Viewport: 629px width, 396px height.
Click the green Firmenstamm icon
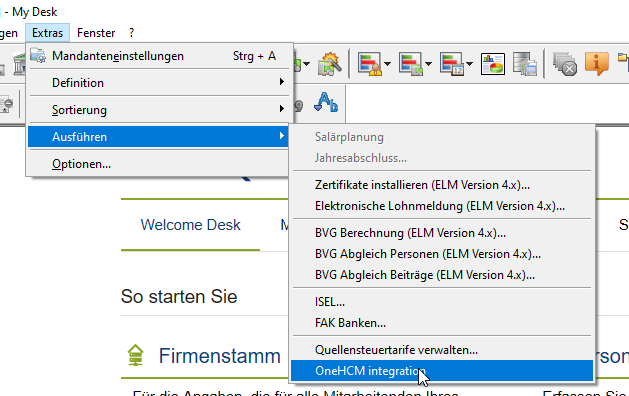135,355
